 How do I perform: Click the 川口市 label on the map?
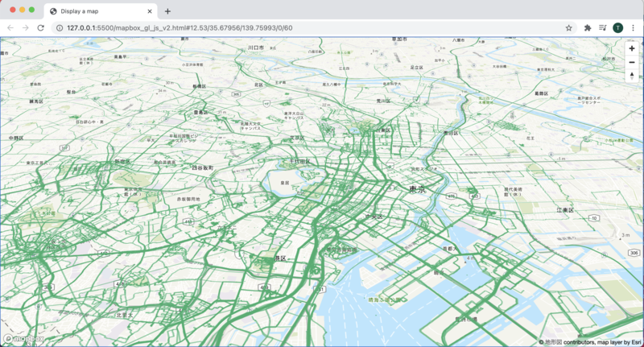[x=256, y=48]
